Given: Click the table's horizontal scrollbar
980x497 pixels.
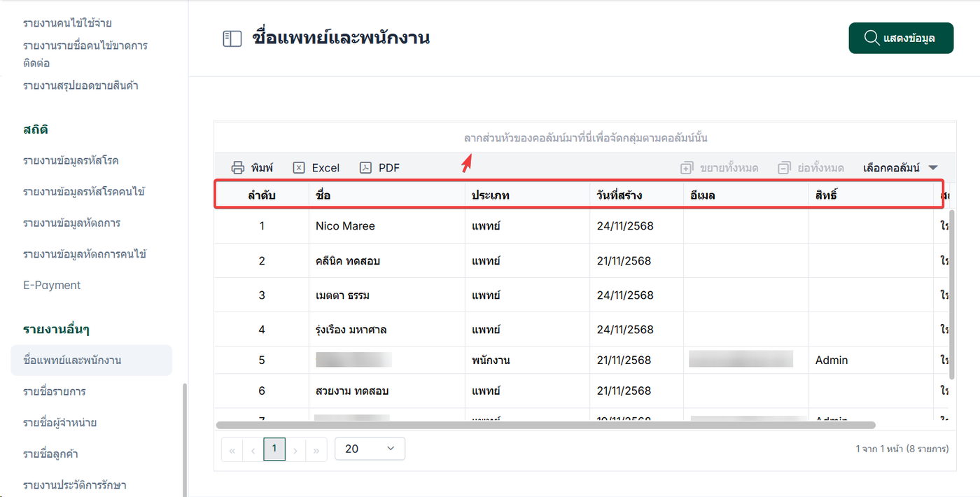Looking at the screenshot, I should 546,425.
